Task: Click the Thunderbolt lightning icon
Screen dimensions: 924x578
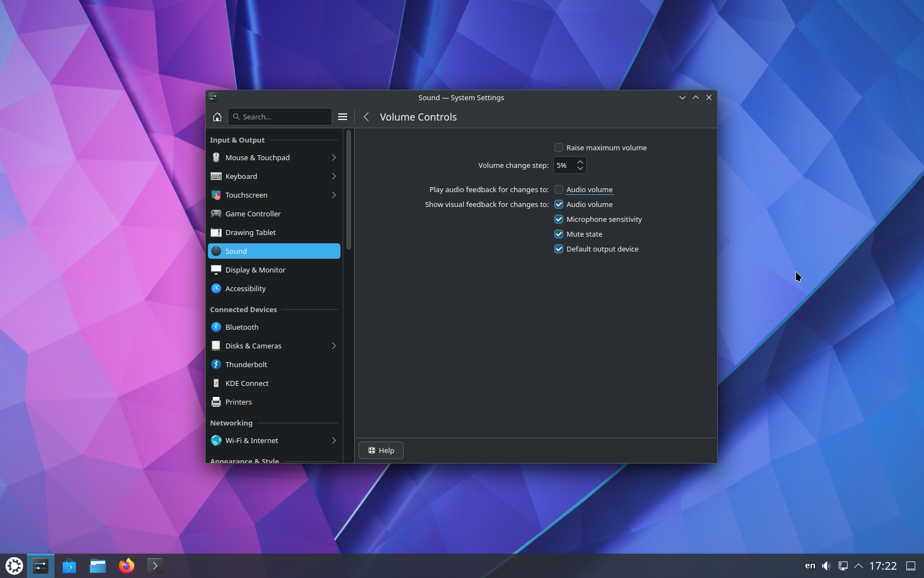Action: [216, 364]
